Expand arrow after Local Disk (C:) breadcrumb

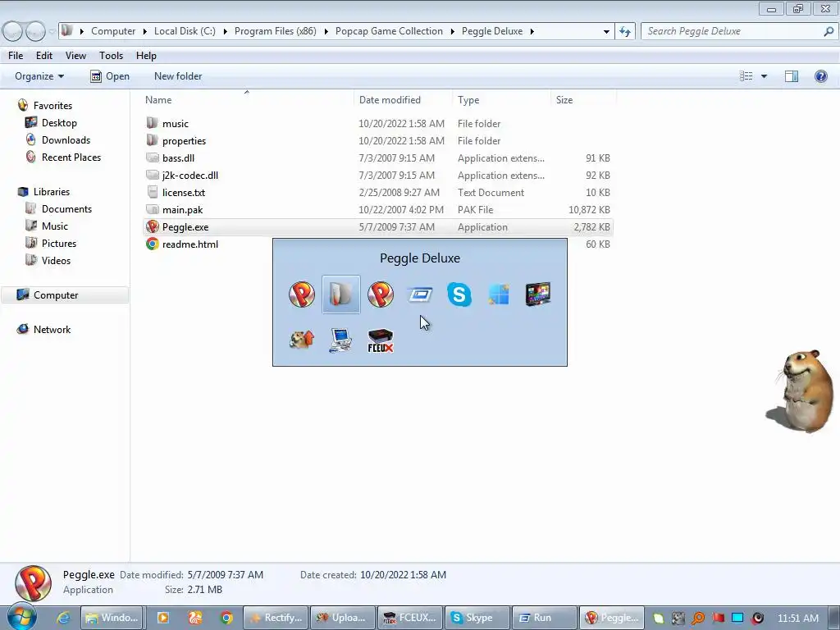225,31
